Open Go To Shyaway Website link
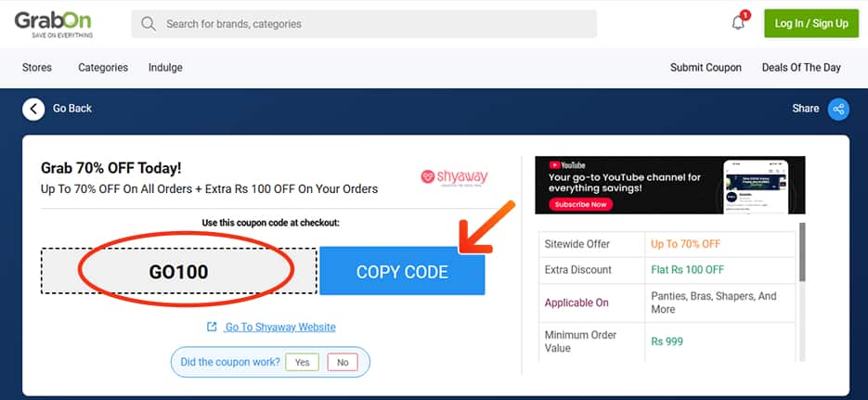 [279, 327]
